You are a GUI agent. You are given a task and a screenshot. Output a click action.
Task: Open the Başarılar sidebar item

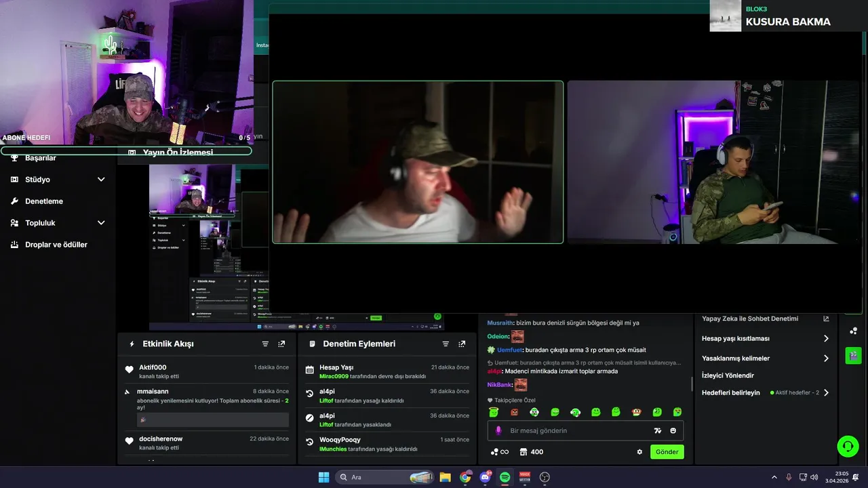click(x=41, y=158)
